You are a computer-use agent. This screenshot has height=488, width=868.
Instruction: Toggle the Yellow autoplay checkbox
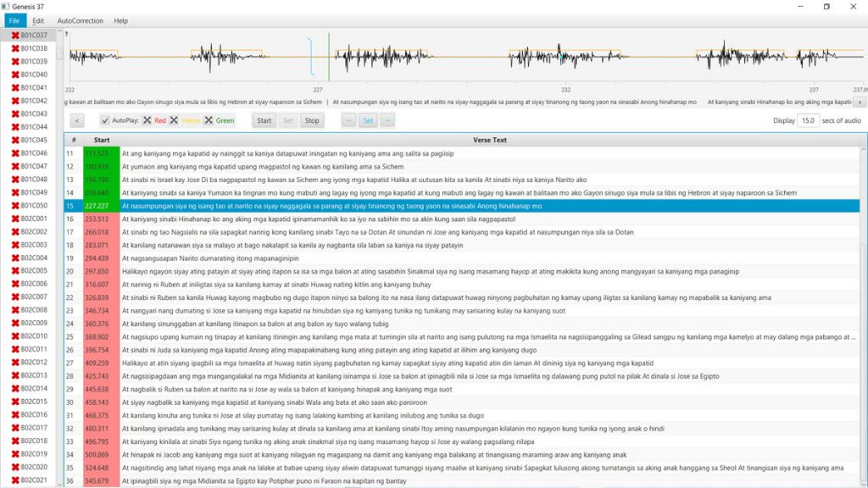[x=174, y=120]
